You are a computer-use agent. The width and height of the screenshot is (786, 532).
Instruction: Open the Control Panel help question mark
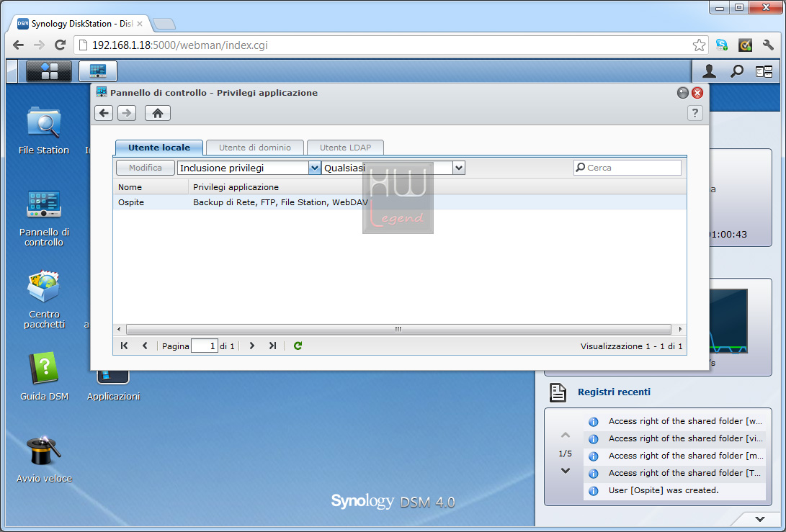coord(695,113)
